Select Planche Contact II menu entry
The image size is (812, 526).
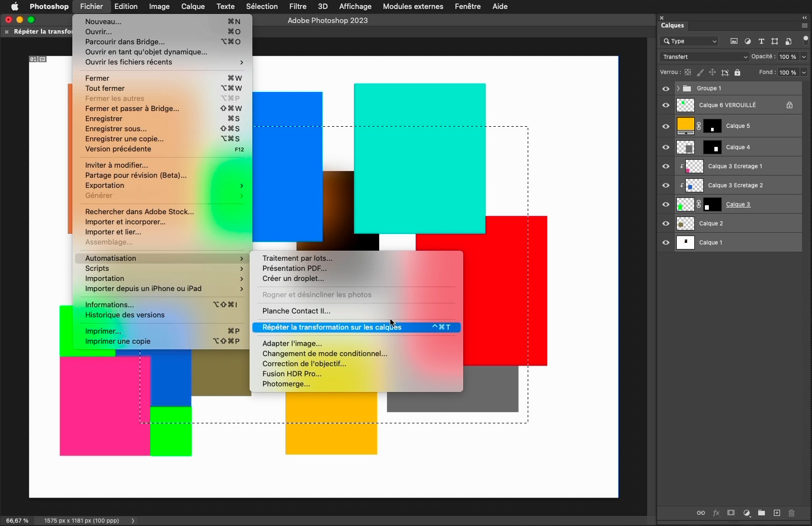(x=356, y=311)
